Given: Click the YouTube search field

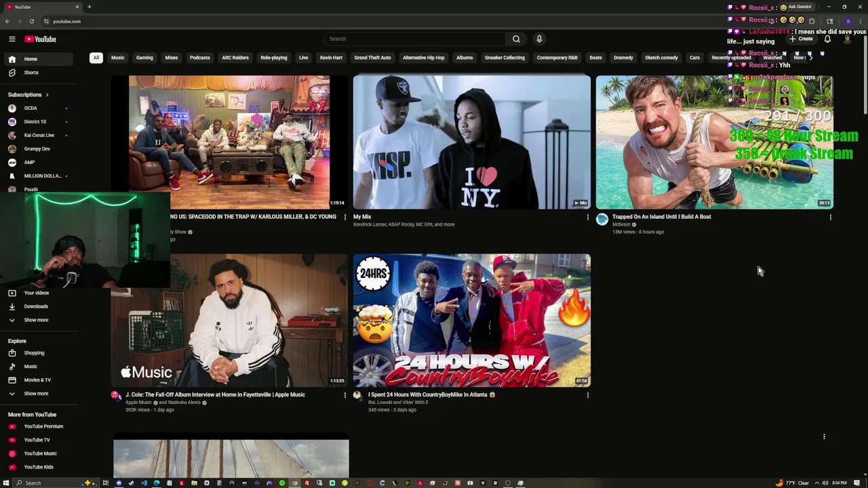Looking at the screenshot, I should [414, 39].
